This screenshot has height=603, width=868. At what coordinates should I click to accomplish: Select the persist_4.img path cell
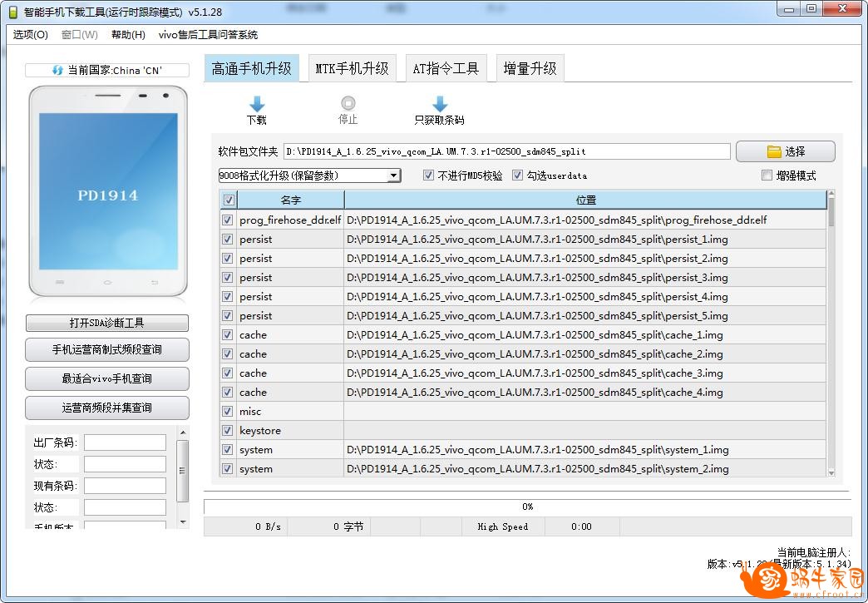(x=585, y=296)
